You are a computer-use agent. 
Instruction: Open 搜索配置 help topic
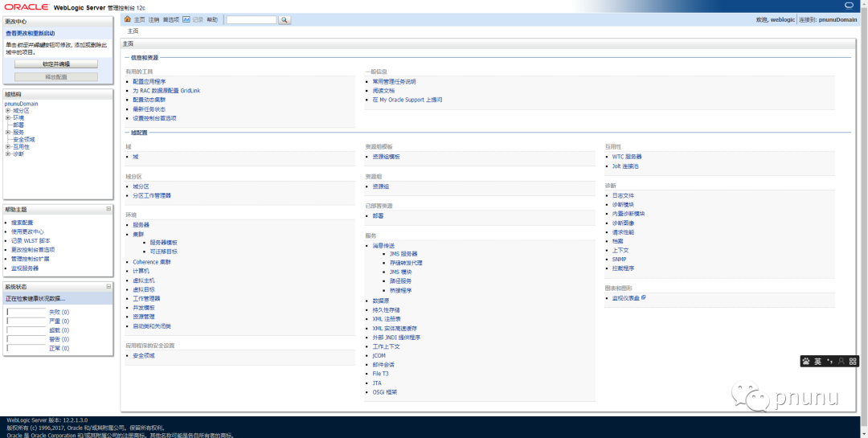tap(23, 223)
